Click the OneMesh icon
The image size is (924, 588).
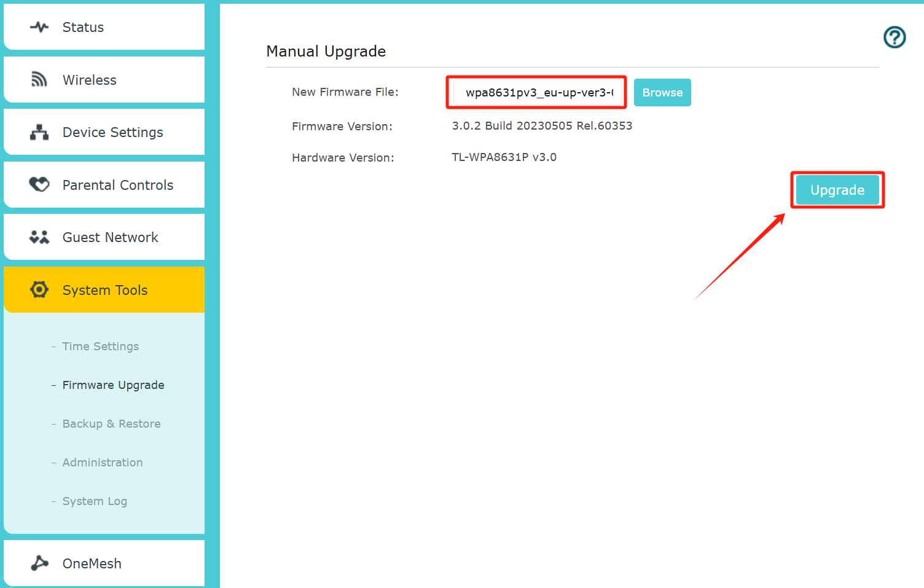[x=39, y=563]
